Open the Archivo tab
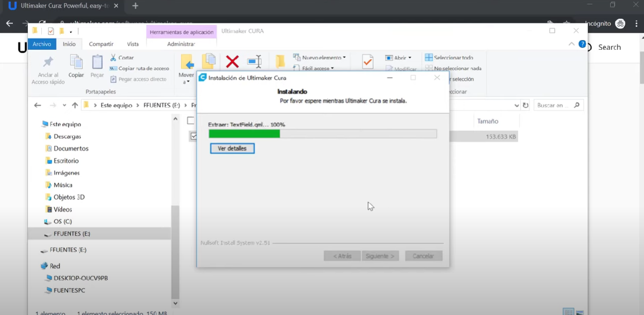Viewport: 644px width, 315px height. 42,44
